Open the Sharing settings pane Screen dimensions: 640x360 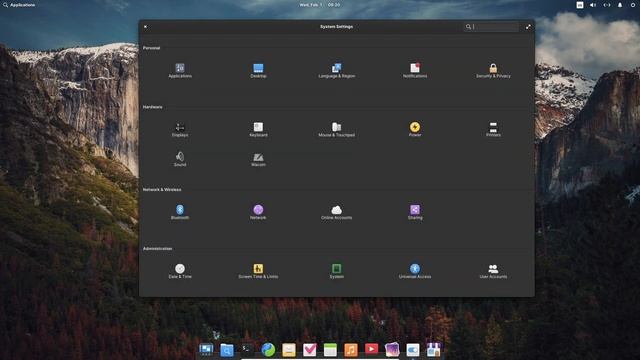[415, 212]
